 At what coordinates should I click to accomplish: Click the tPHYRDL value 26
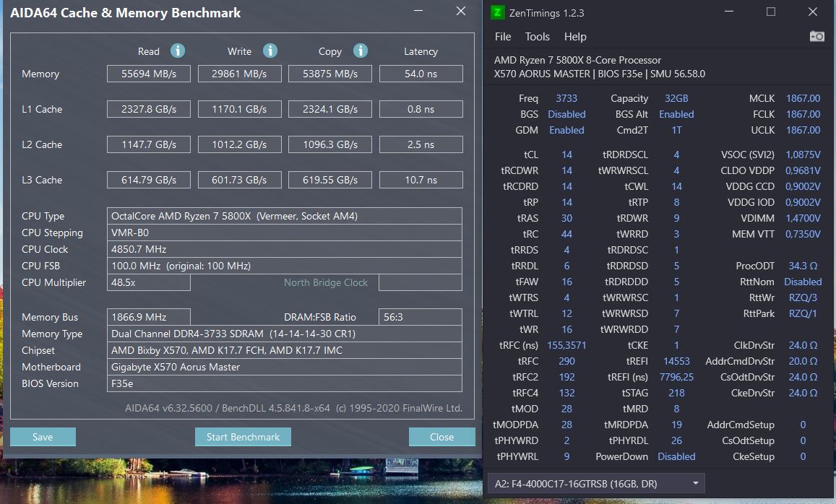[676, 440]
